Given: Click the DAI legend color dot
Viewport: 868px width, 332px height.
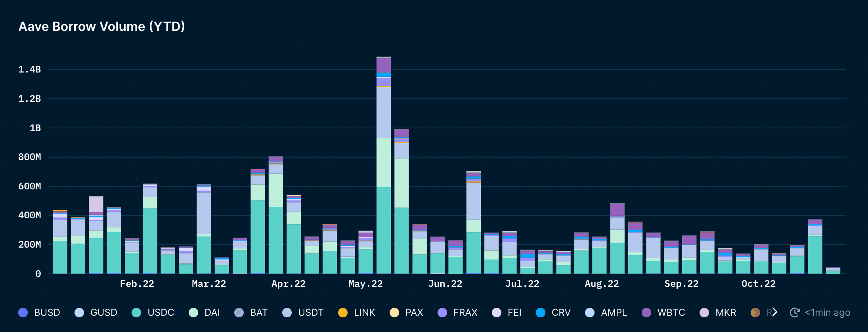Looking at the screenshot, I should click(193, 313).
